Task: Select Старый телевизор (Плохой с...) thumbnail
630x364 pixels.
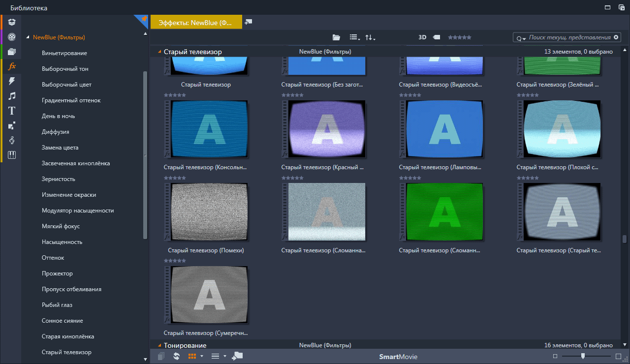Action: tap(559, 129)
